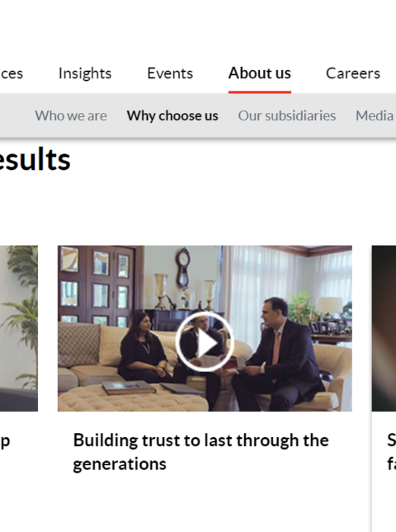This screenshot has height=532, width=396.
Task: Play the Building trust video
Action: 205,341
